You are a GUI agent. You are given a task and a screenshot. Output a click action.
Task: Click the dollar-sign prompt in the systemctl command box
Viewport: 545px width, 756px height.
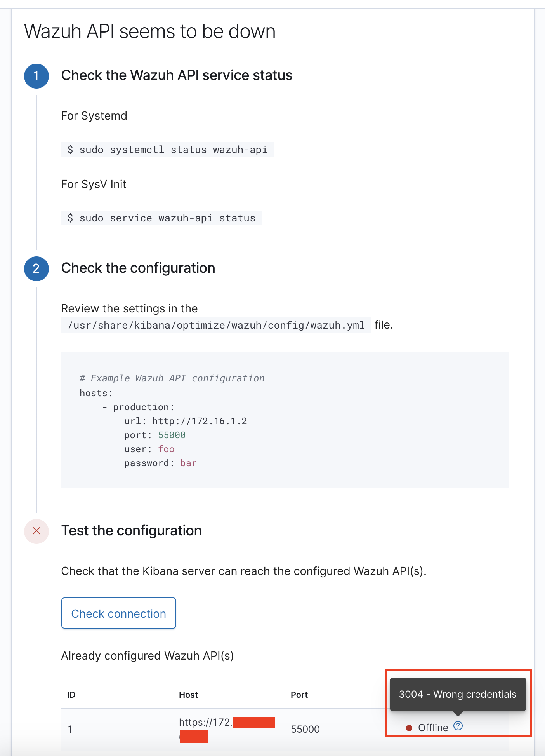tap(71, 150)
